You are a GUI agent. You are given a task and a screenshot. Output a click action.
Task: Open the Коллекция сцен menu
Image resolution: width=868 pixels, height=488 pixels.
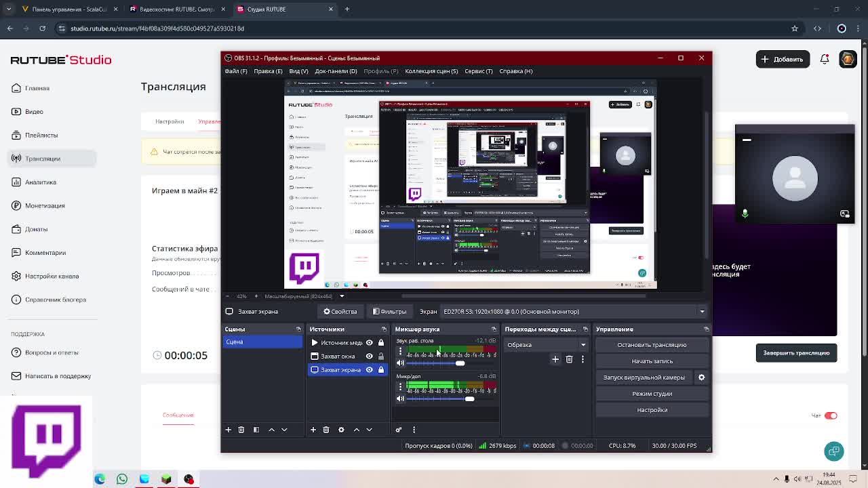(431, 71)
